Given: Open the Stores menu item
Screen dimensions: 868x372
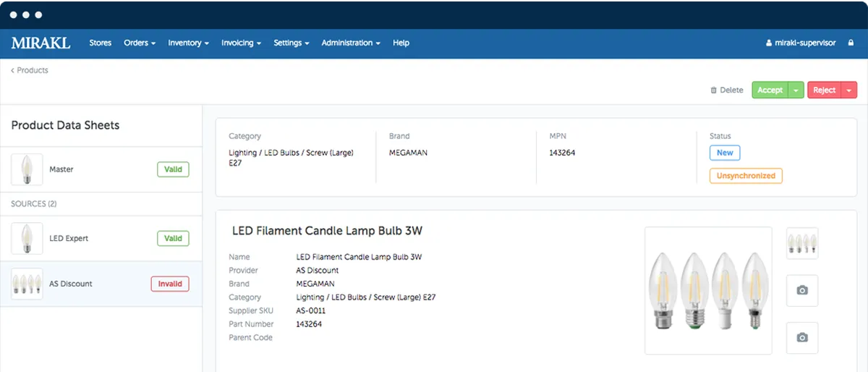Looking at the screenshot, I should (101, 43).
